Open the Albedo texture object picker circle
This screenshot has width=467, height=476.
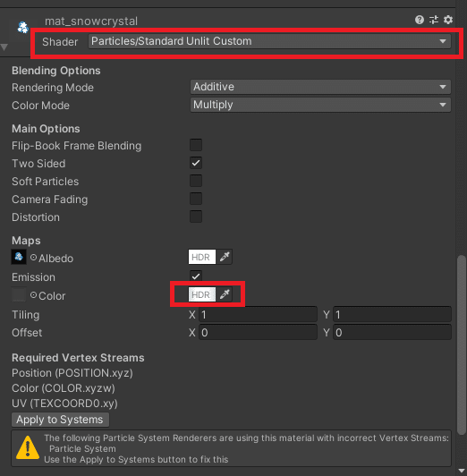[33, 258]
